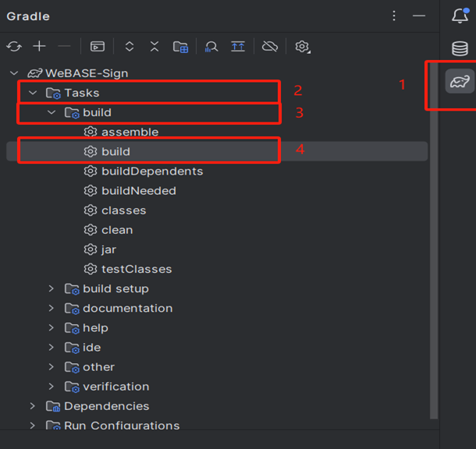
Task: Click the build setup label
Action: (x=116, y=289)
